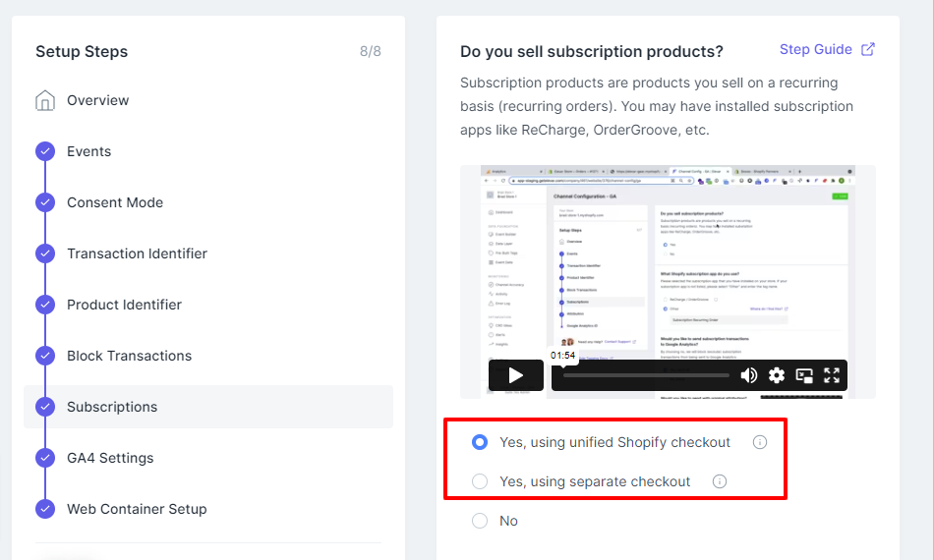Show info for unified Shopify checkout option
Viewport: 934px width, 560px height.
click(759, 442)
